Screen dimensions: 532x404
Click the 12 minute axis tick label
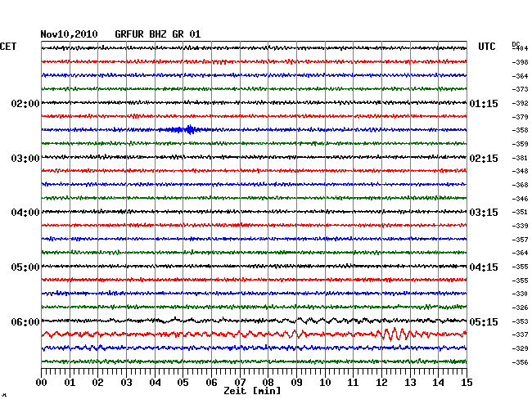pos(381,383)
